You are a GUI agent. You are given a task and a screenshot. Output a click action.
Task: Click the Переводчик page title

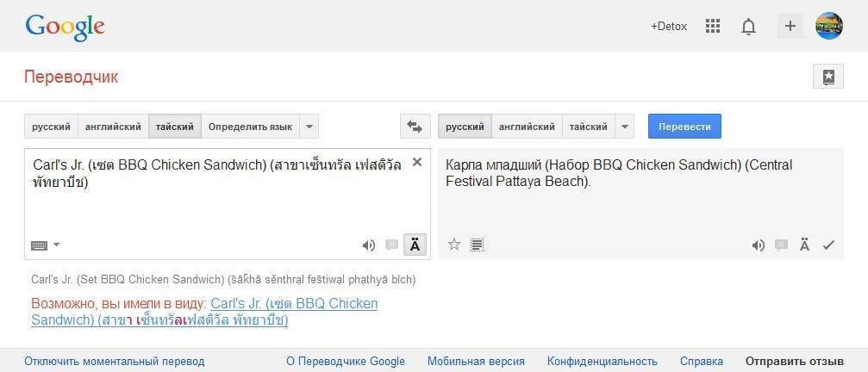(71, 77)
